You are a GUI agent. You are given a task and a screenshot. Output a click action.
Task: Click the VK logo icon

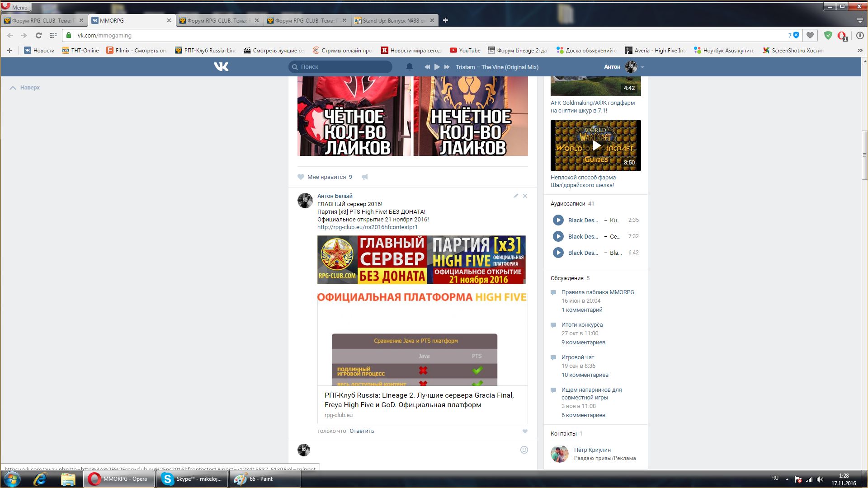(x=221, y=67)
